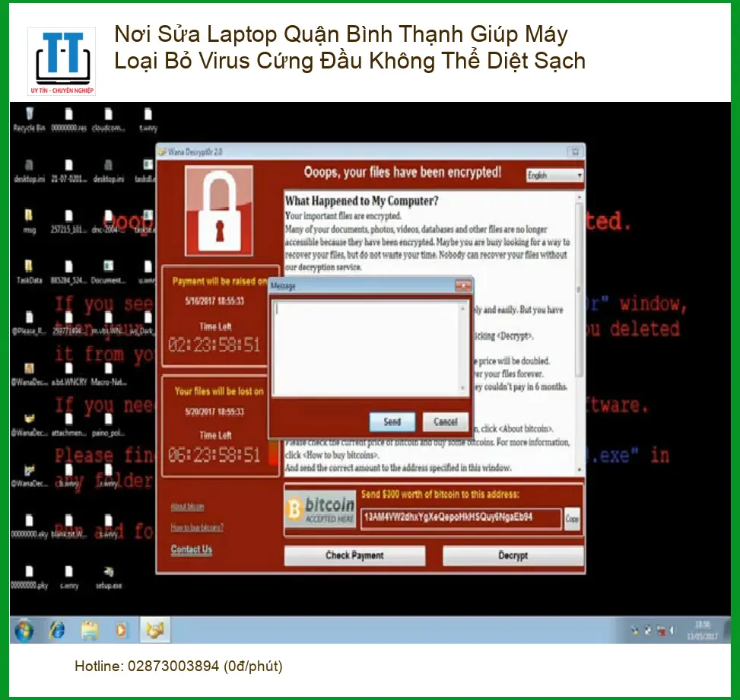
Task: Click the bitcoin address field
Action: coord(461,518)
